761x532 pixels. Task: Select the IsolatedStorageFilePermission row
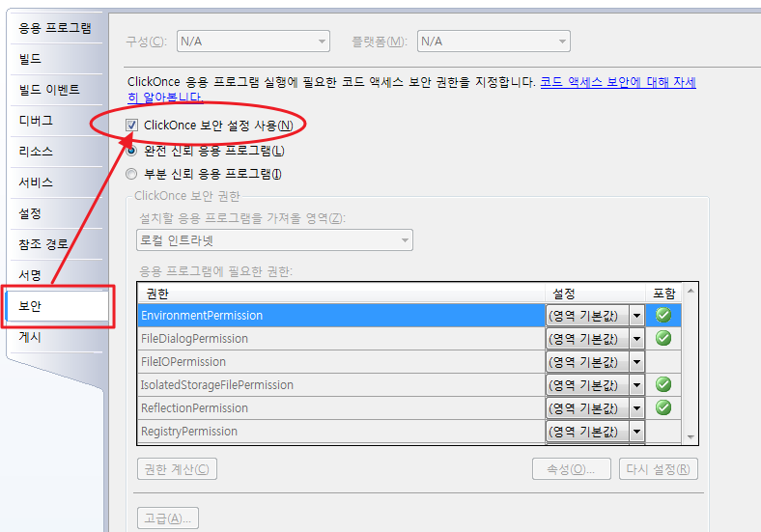[342, 385]
